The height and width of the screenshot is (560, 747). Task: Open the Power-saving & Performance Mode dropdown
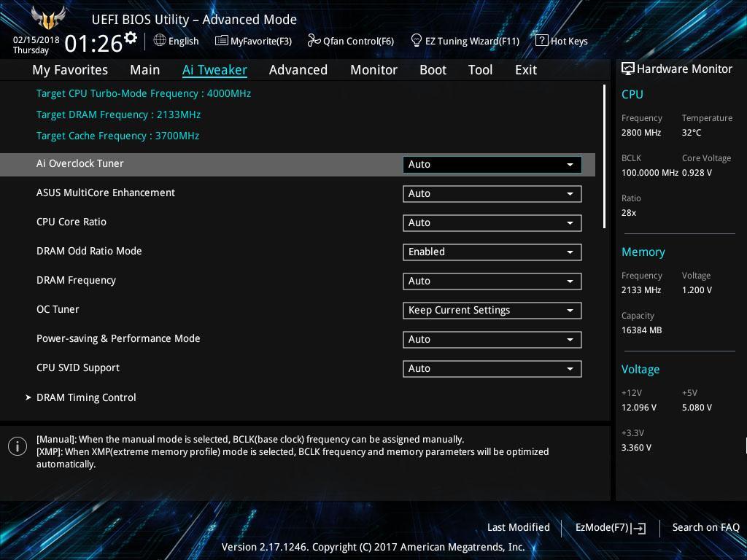(x=492, y=340)
